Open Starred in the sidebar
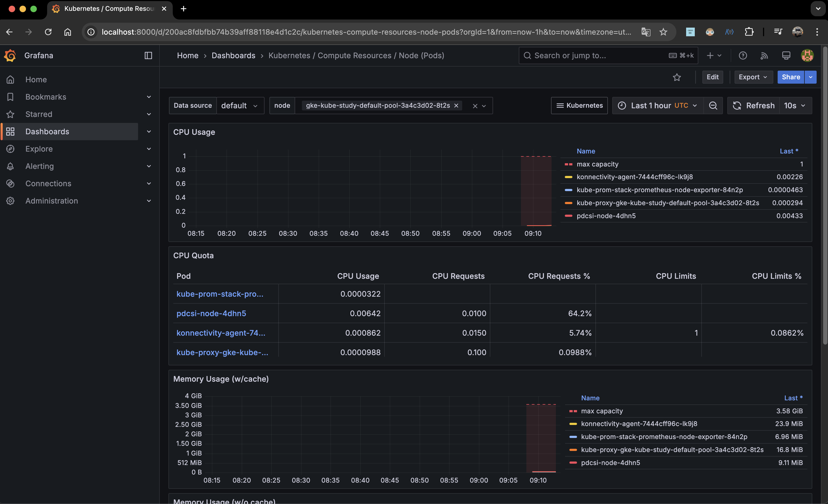Screen dimensions: 828x504 pos(39,114)
